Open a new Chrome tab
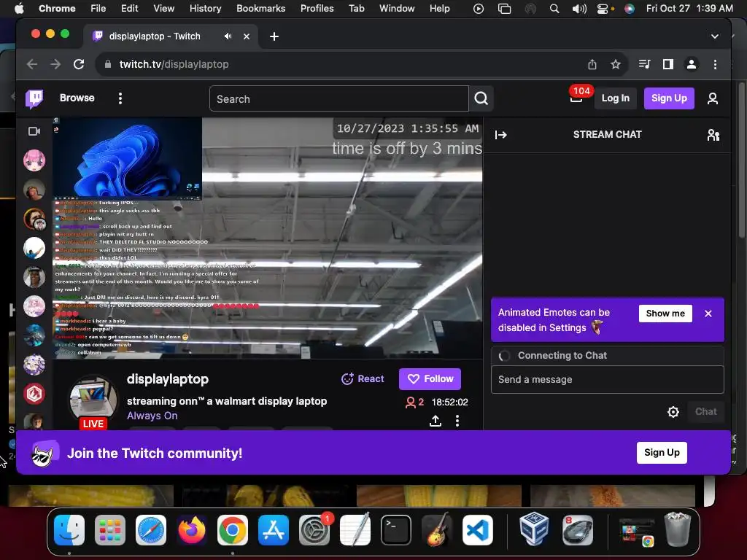The height and width of the screenshot is (560, 747). pyautogui.click(x=274, y=36)
